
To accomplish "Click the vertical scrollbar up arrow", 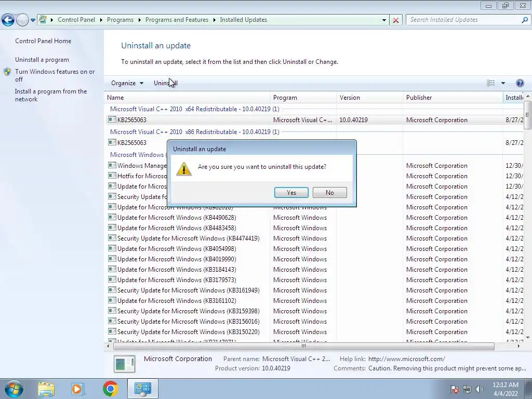I will coord(528,97).
